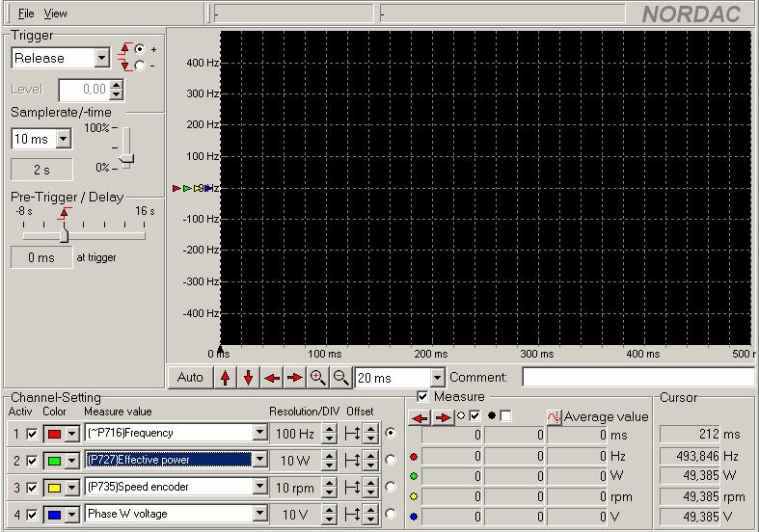The width and height of the screenshot is (759, 532).
Task: Toggle the Measure checkbox
Action: [422, 396]
